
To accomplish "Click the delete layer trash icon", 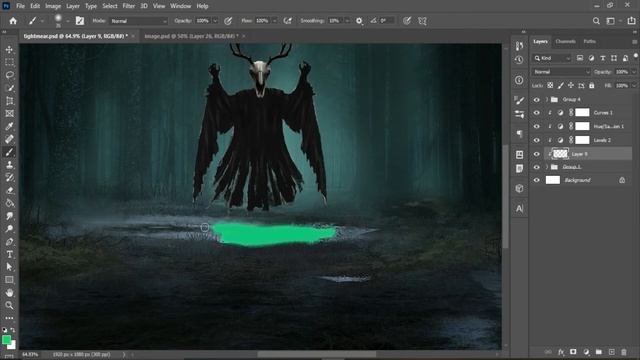I will (x=624, y=352).
